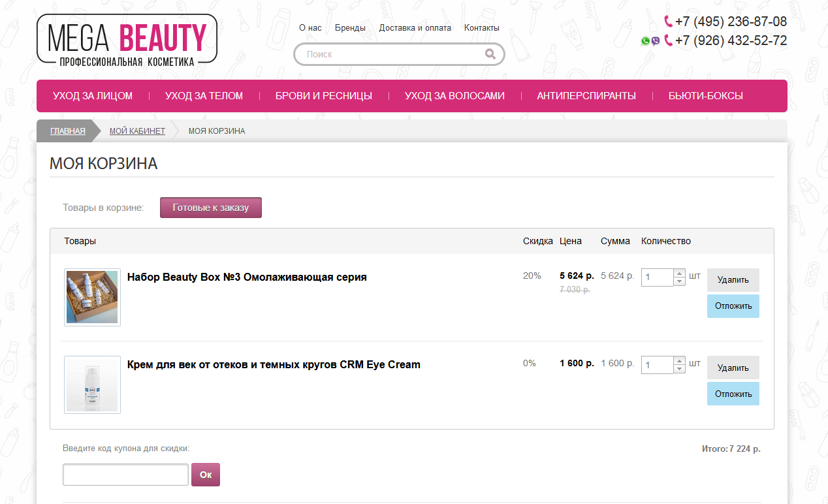Image resolution: width=828 pixels, height=504 pixels.
Task: Focus the coupon code input field
Action: pyautogui.click(x=125, y=475)
